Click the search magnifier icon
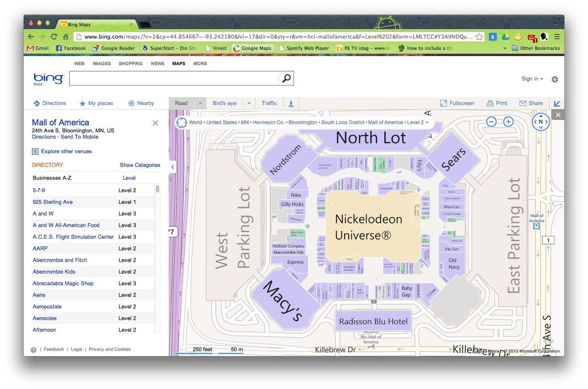The width and height of the screenshot is (588, 389). coord(286,79)
